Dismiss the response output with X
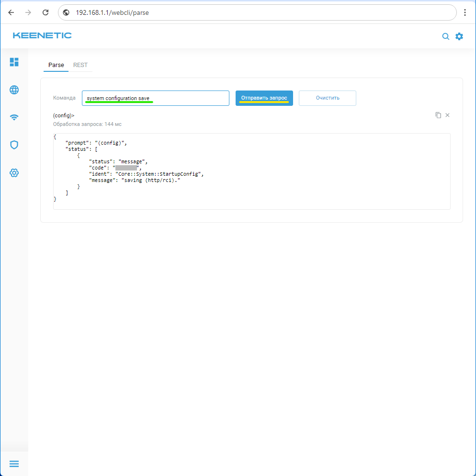The width and height of the screenshot is (476, 476). point(448,115)
